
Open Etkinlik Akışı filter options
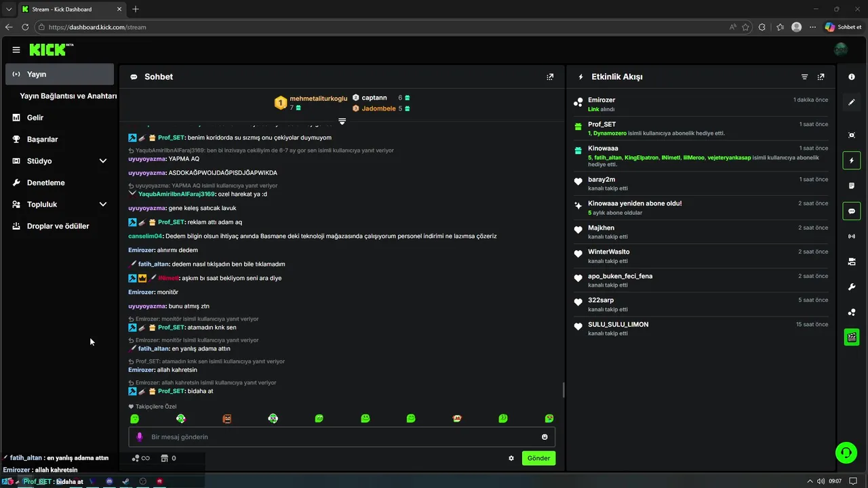804,77
